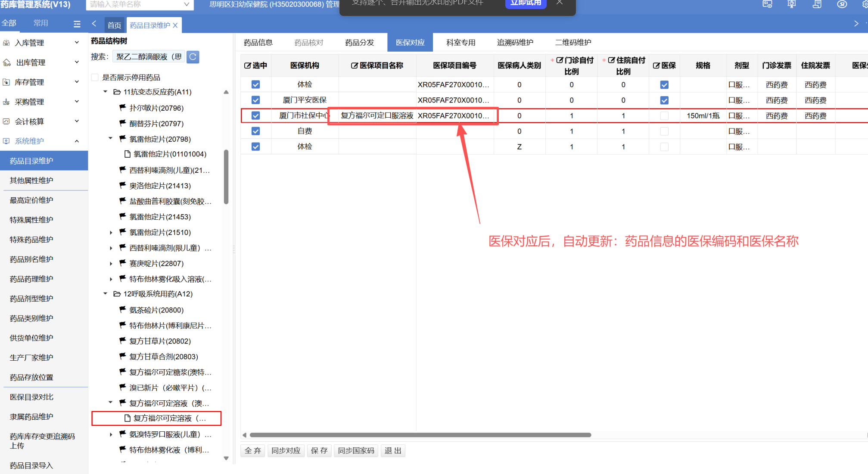Click the refresh icon beside search box
Viewport: 868px width, 474px height.
(193, 57)
